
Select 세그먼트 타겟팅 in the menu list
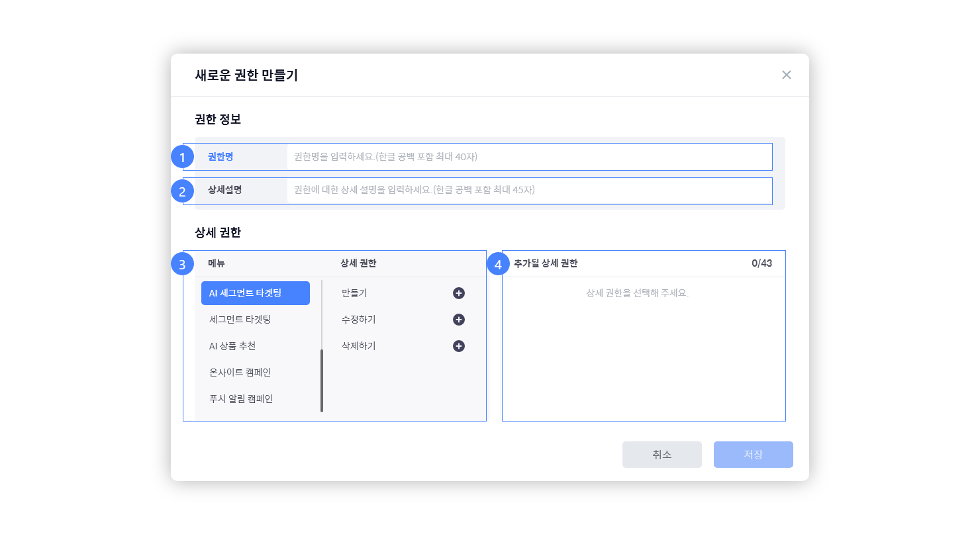pyautogui.click(x=240, y=320)
